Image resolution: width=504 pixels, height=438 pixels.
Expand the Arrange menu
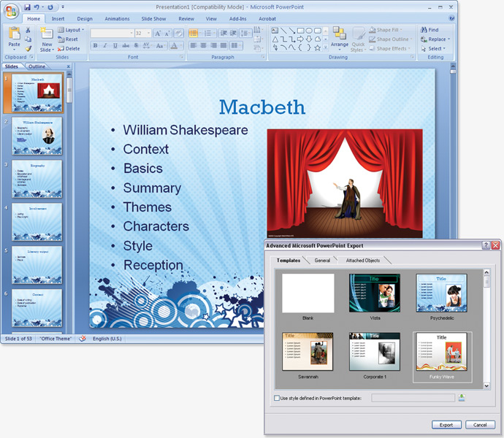(340, 39)
